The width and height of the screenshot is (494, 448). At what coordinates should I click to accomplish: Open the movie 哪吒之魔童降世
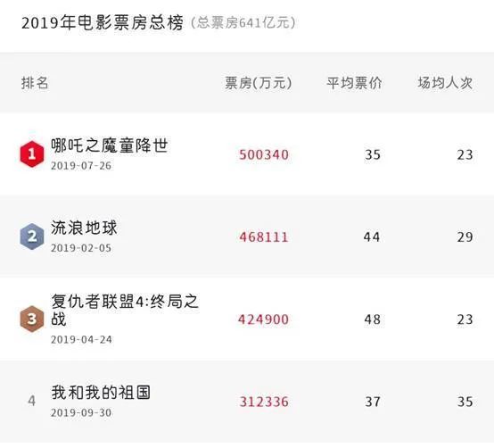(110, 145)
